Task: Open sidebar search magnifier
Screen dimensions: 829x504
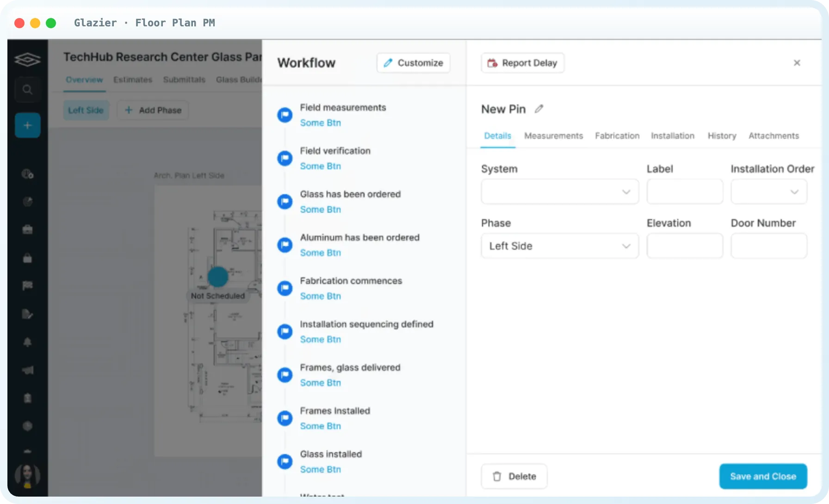Action: pos(27,89)
